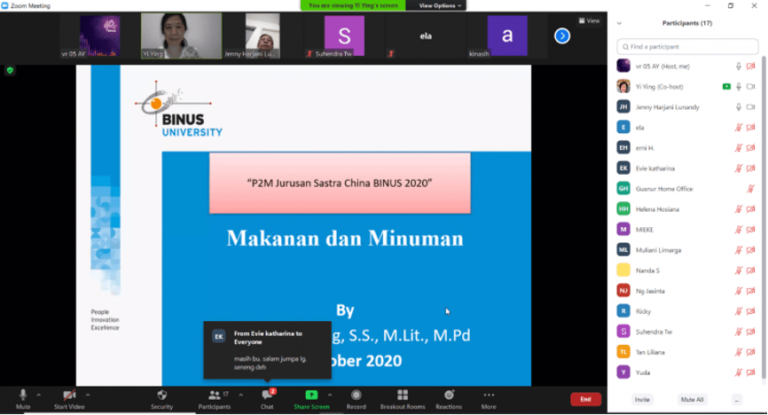Screen dimensions: 768x415
Task: Click muted mic icon for Yuda
Action: [739, 372]
